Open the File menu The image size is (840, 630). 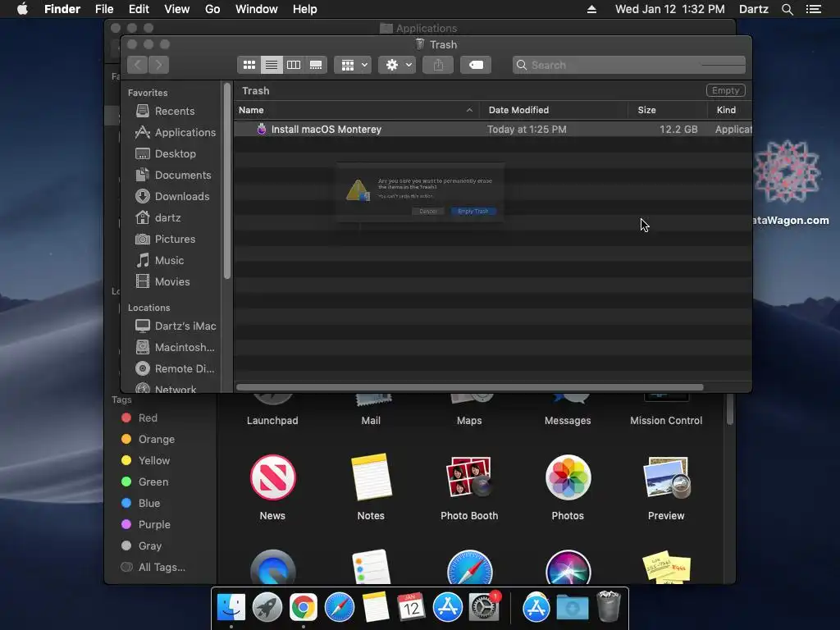click(x=104, y=9)
